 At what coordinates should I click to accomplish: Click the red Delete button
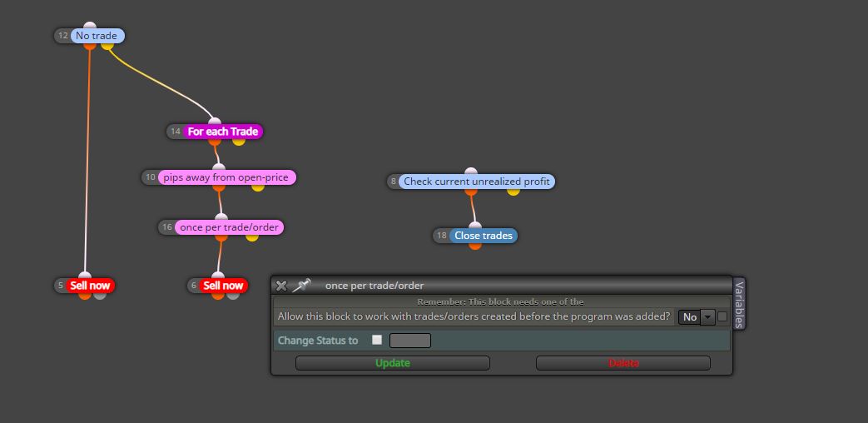click(623, 363)
